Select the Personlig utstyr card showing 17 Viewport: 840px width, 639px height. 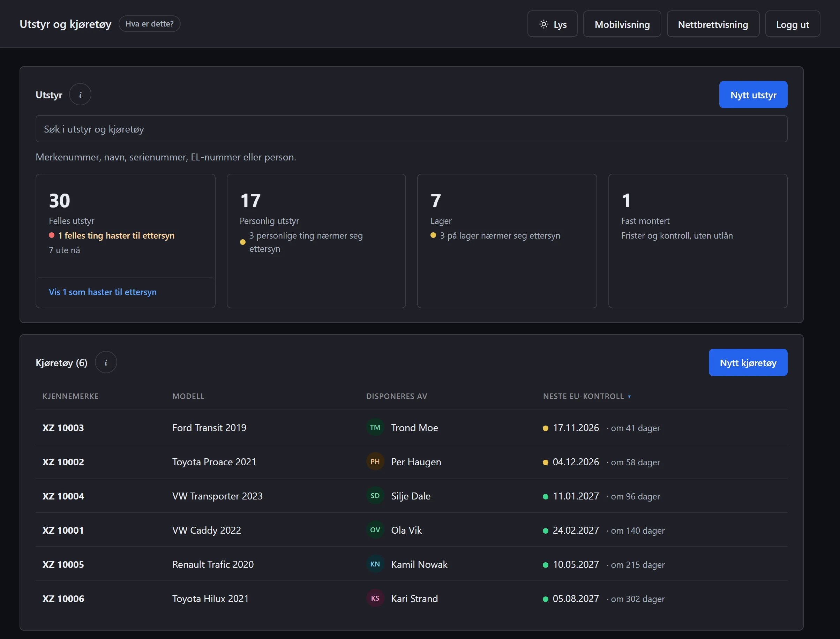(x=316, y=241)
